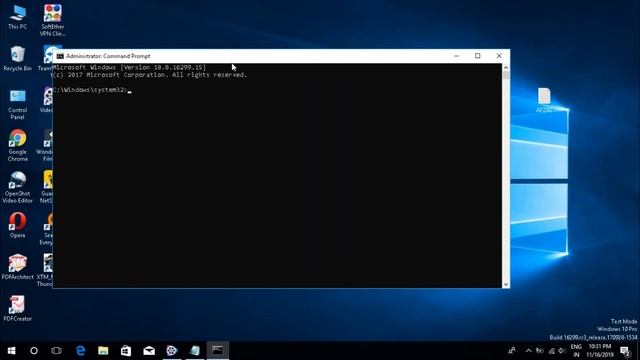
Task: Select the text file on right side of desktop
Action: tap(544, 100)
